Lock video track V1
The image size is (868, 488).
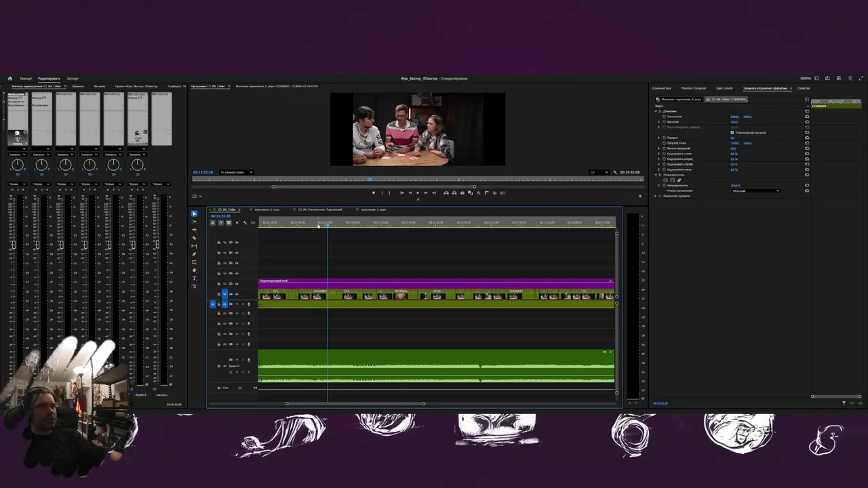219,294
